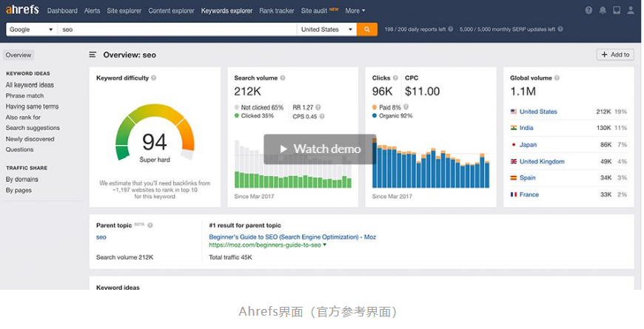Screen dimensions: 644x329
Task: Click info icon next to Paid 8%
Action: 406,107
